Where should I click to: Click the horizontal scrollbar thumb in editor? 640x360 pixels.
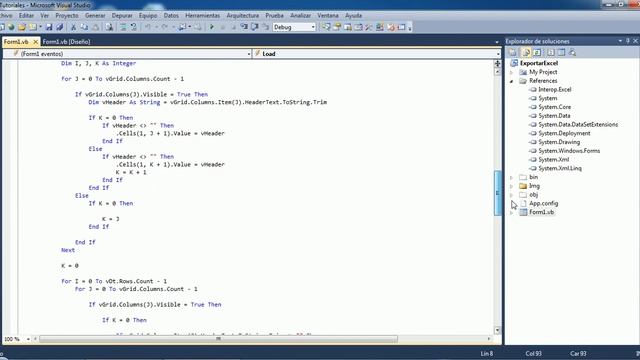(218, 339)
